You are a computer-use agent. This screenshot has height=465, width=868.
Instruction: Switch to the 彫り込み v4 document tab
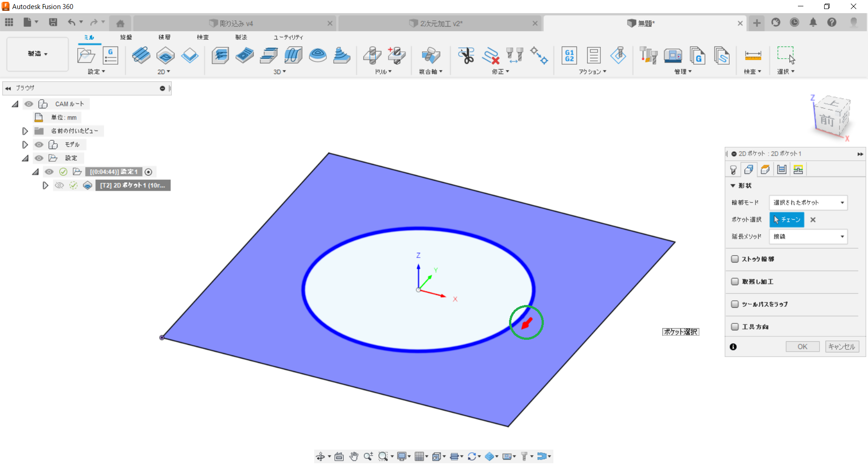point(236,23)
